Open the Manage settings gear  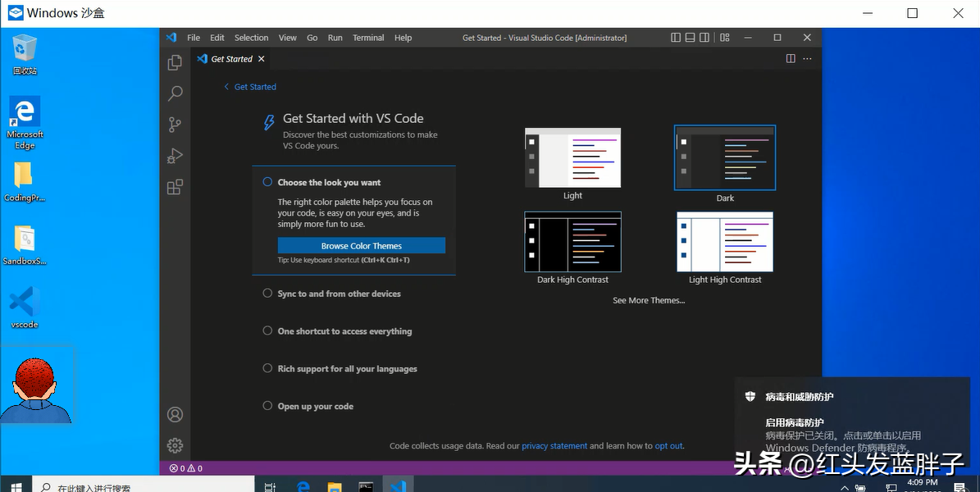tap(175, 444)
